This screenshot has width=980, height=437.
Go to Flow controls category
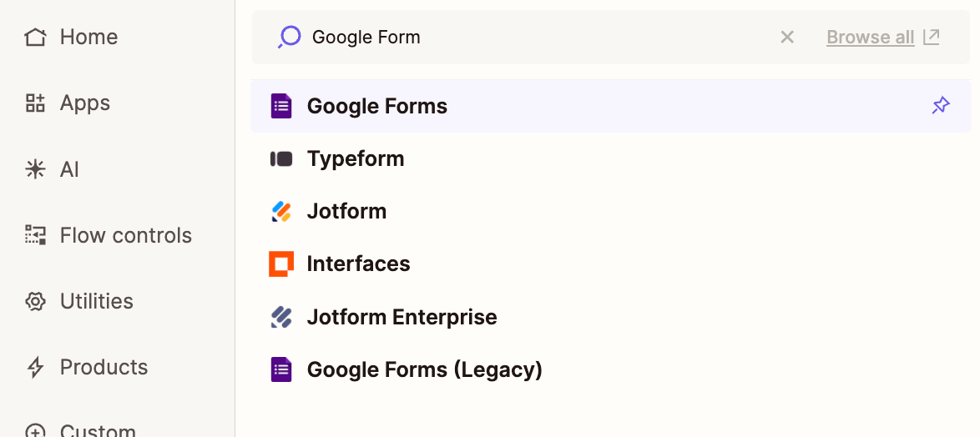[125, 235]
